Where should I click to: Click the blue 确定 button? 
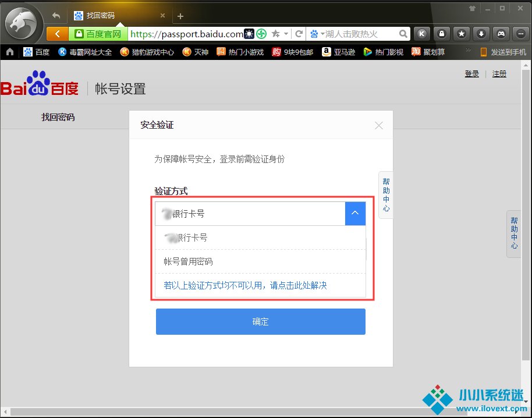click(260, 321)
